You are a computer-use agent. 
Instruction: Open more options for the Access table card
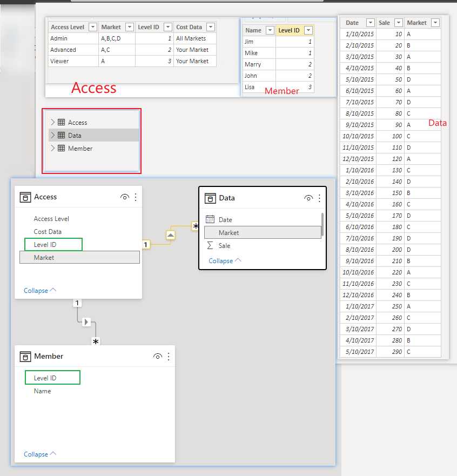(x=136, y=197)
